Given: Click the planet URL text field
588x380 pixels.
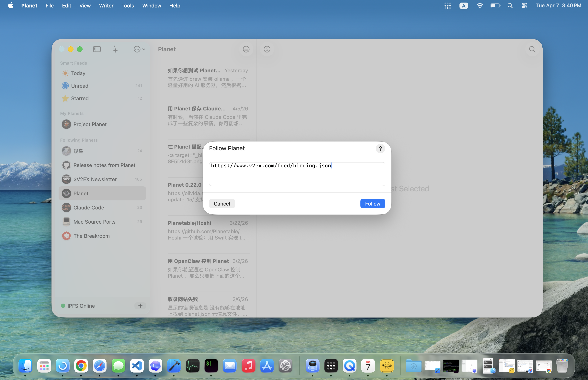Looking at the screenshot, I should 297,174.
